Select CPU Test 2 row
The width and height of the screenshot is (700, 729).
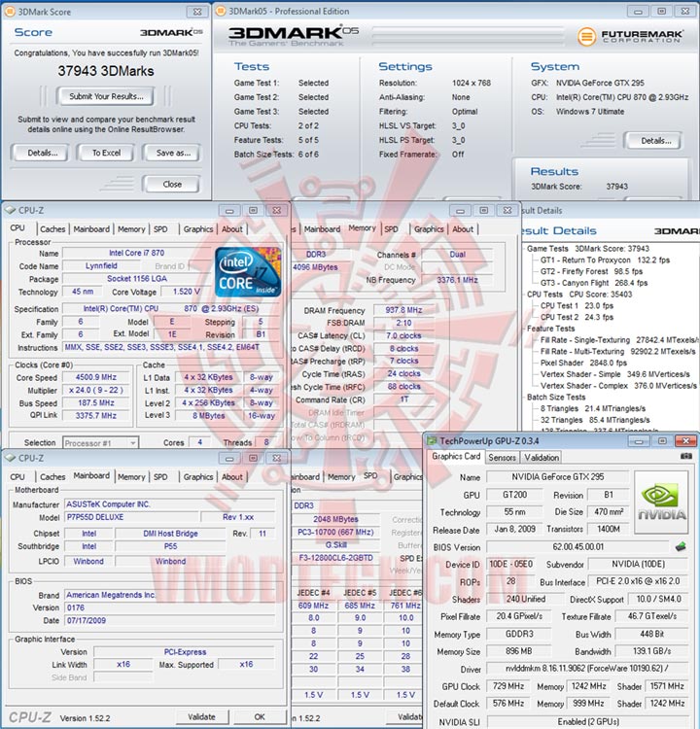(x=577, y=317)
